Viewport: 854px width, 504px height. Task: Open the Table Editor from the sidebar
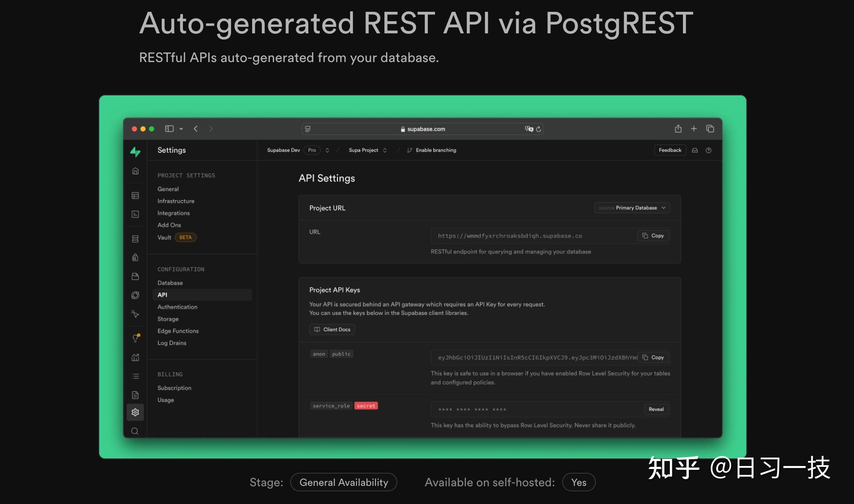coord(135,195)
